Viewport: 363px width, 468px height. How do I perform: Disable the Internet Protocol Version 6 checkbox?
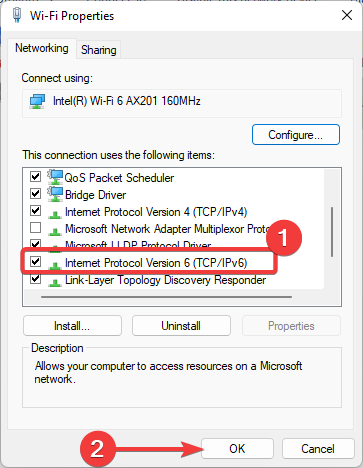[x=35, y=262]
